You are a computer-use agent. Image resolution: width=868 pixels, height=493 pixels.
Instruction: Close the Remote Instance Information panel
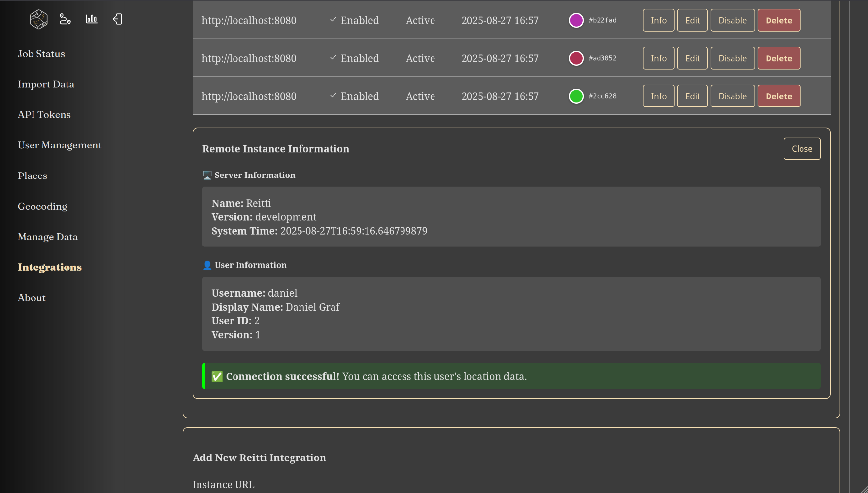(801, 149)
